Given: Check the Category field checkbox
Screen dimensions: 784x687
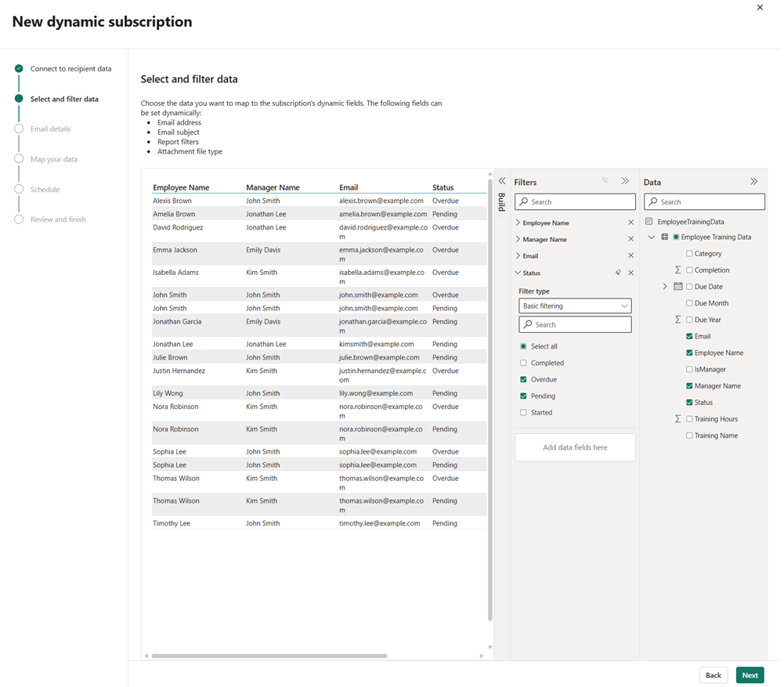Looking at the screenshot, I should pos(689,254).
